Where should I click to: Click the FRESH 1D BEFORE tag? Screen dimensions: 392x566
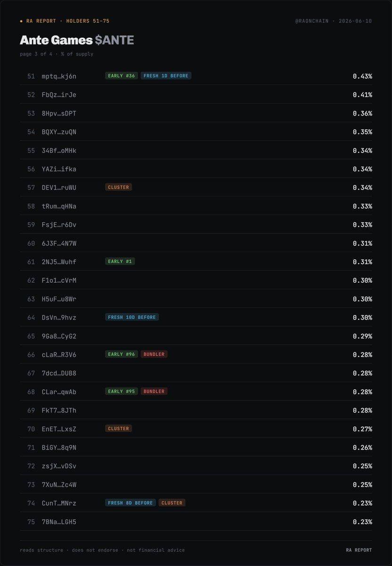[166, 75]
